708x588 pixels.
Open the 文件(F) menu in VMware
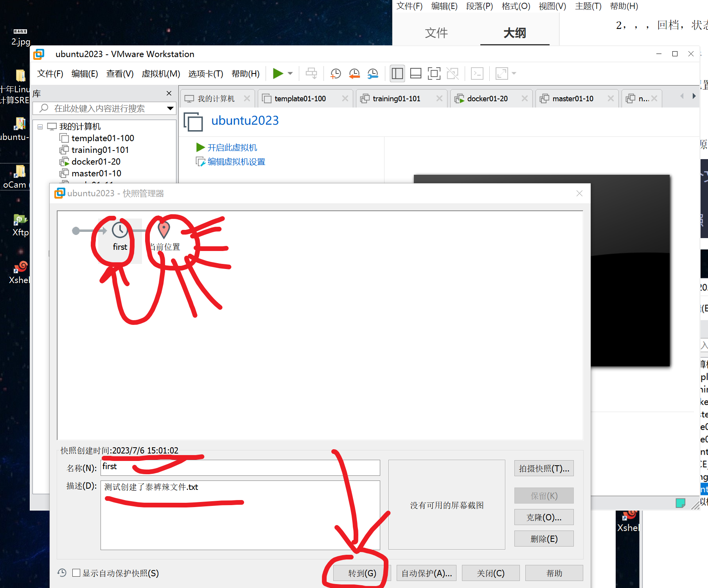point(50,73)
